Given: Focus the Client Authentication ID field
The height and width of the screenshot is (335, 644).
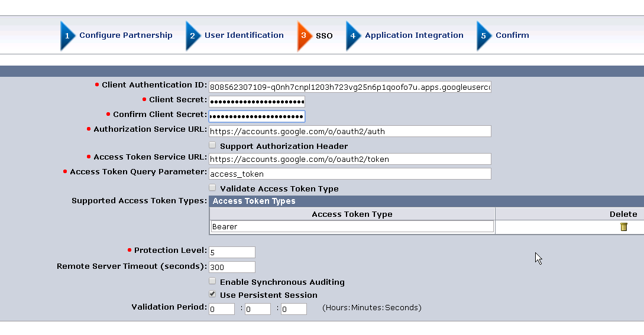Looking at the screenshot, I should point(350,87).
